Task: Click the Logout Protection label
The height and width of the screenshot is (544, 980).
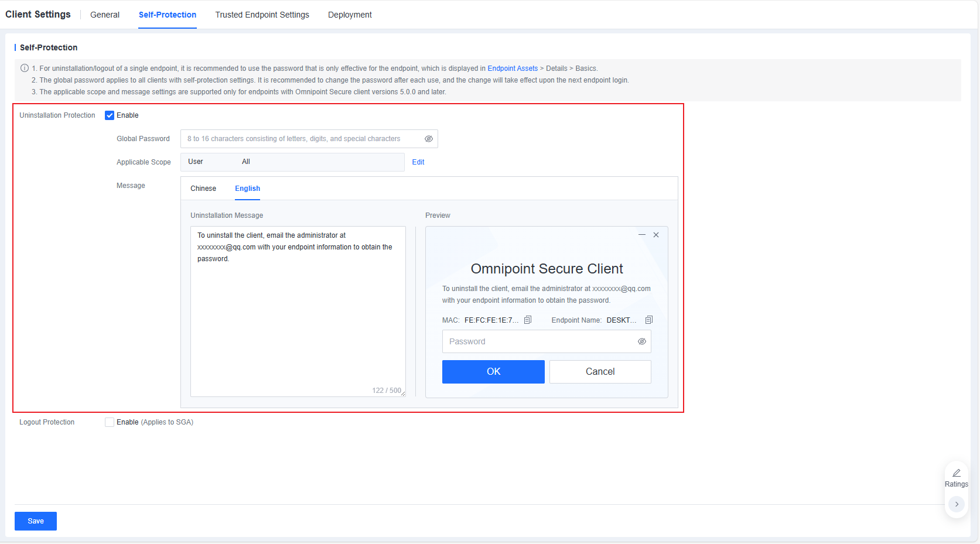Action: pyautogui.click(x=47, y=422)
